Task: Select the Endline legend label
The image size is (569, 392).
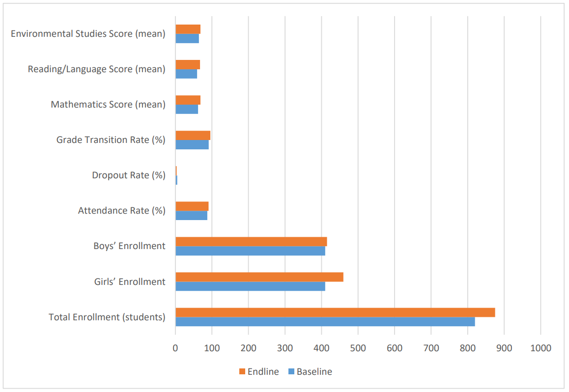Action: point(263,372)
